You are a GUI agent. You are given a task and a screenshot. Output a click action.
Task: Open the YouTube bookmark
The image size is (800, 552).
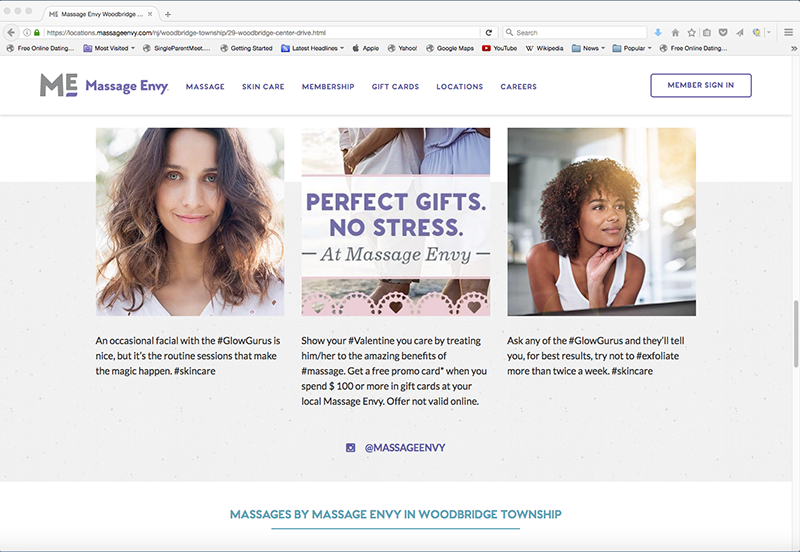point(499,48)
